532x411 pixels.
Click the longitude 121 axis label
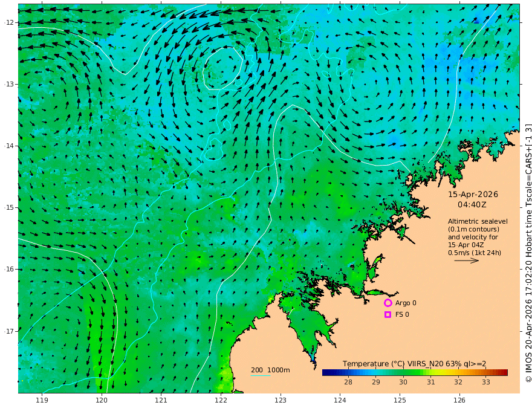tap(161, 400)
